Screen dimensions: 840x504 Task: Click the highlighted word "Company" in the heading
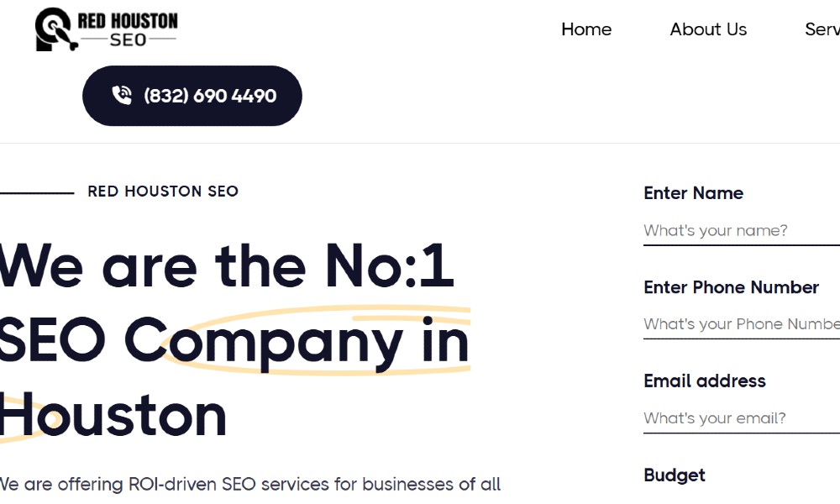pyautogui.click(x=263, y=342)
